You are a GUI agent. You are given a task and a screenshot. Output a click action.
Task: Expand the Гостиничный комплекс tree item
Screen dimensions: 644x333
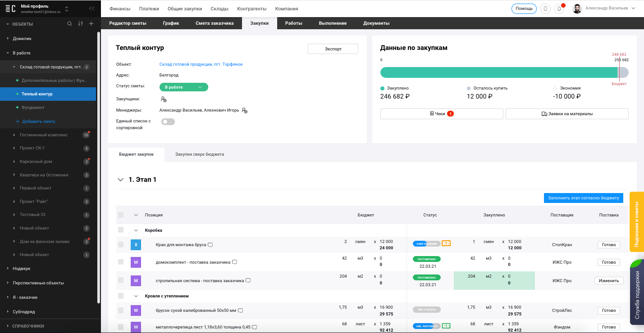click(14, 135)
